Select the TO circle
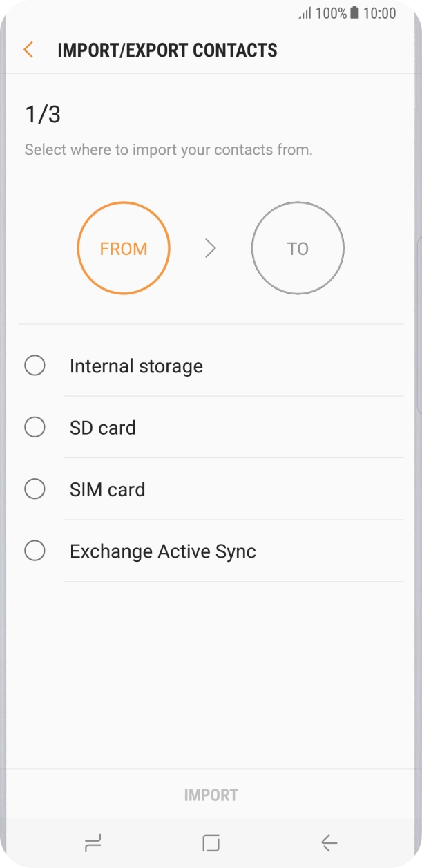The height and width of the screenshot is (868, 422). (298, 248)
